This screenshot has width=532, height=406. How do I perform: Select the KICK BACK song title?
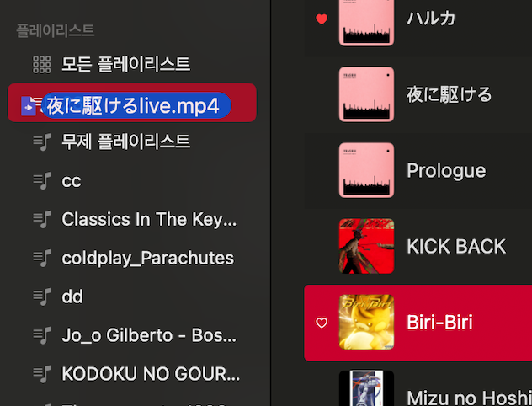click(x=456, y=246)
